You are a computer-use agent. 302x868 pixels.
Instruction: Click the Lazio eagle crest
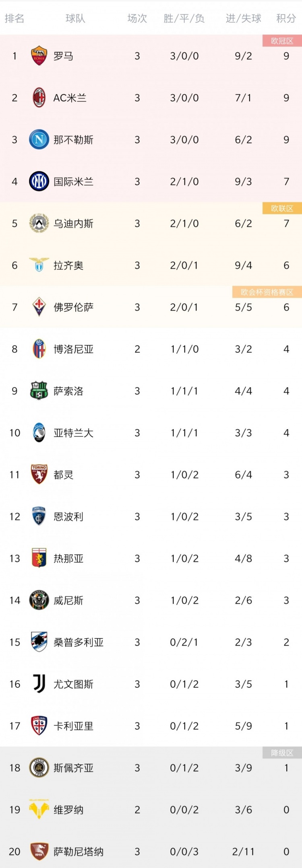pyautogui.click(x=39, y=265)
